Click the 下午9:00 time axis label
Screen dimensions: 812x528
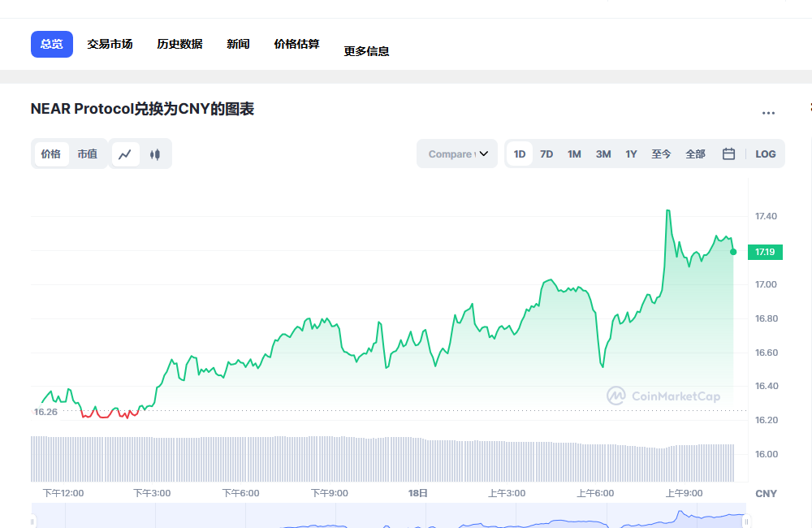(x=330, y=493)
